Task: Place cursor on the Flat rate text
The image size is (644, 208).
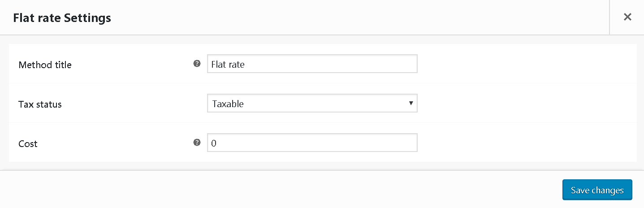Action: click(228, 64)
